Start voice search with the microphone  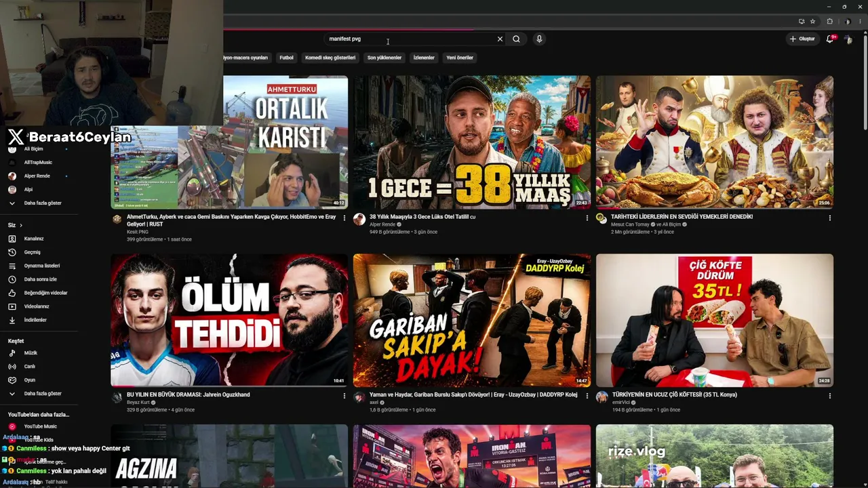click(539, 39)
